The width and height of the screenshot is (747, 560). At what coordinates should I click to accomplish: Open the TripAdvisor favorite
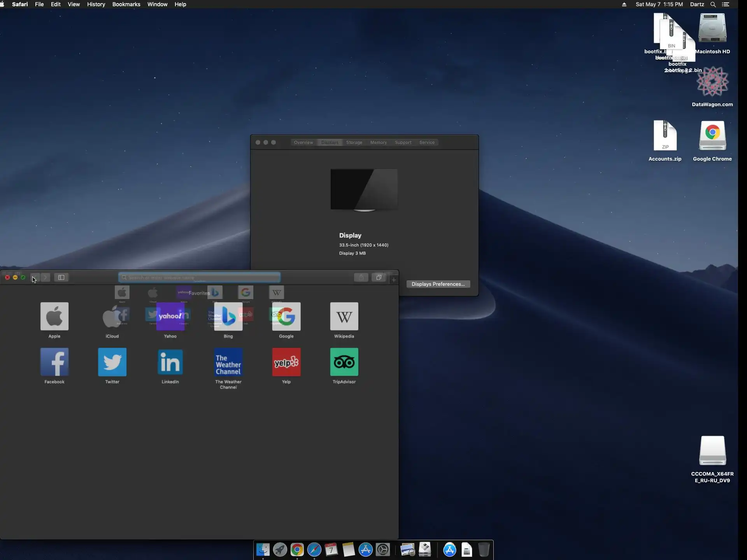(344, 362)
